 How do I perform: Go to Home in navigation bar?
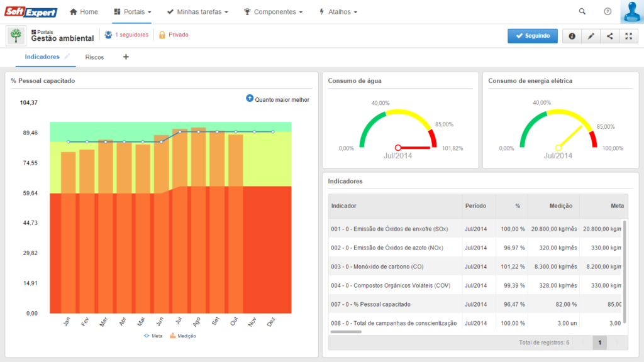[84, 12]
